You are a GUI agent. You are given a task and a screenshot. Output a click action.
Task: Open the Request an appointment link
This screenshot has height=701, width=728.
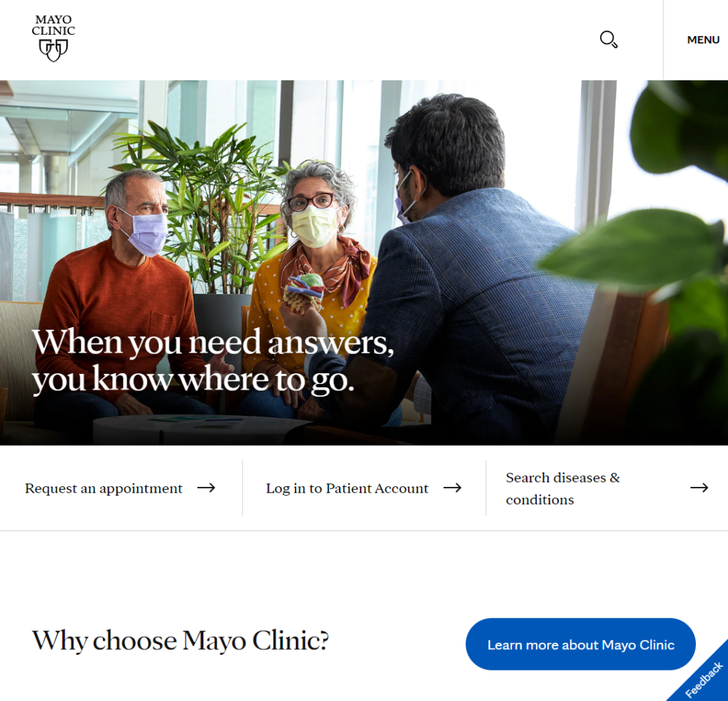[104, 488]
